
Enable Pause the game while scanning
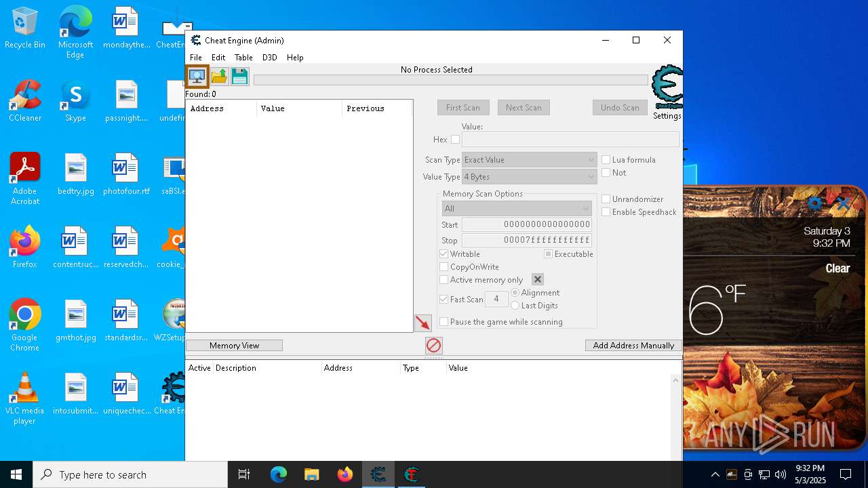pos(443,322)
